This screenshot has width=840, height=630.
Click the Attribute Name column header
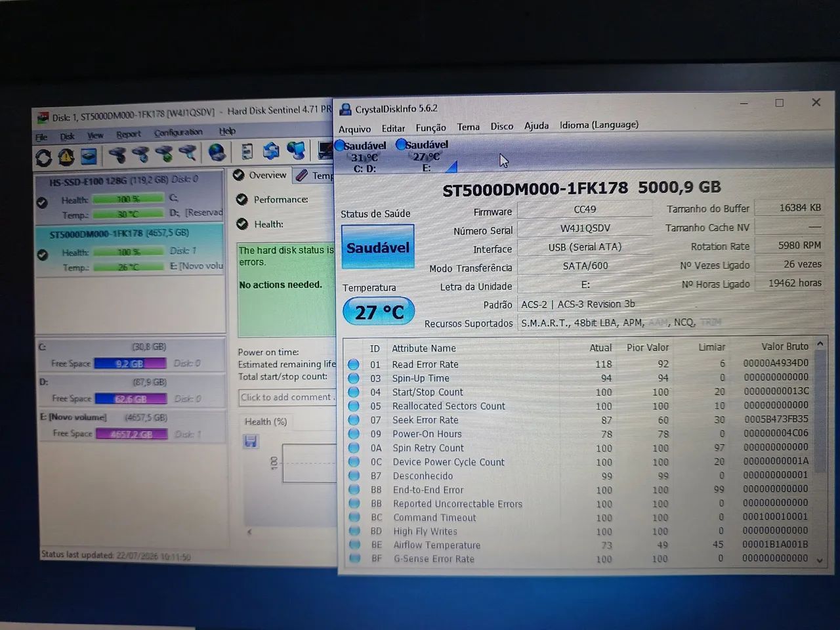424,348
